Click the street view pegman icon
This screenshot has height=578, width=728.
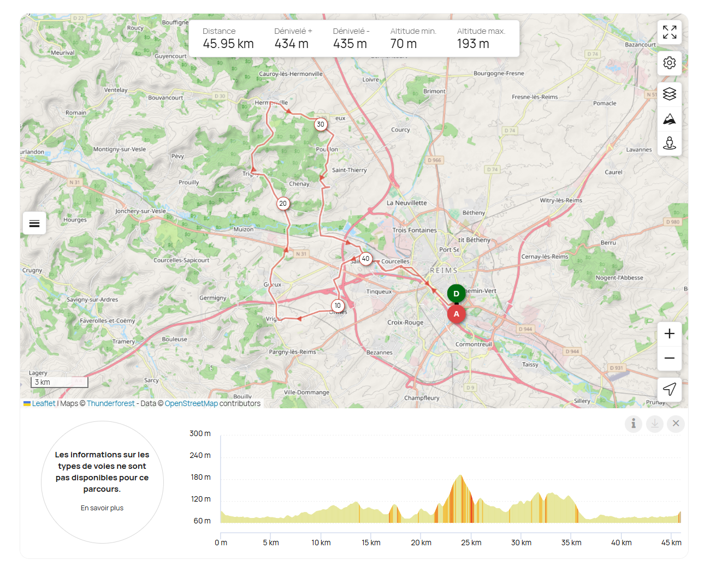(x=669, y=144)
